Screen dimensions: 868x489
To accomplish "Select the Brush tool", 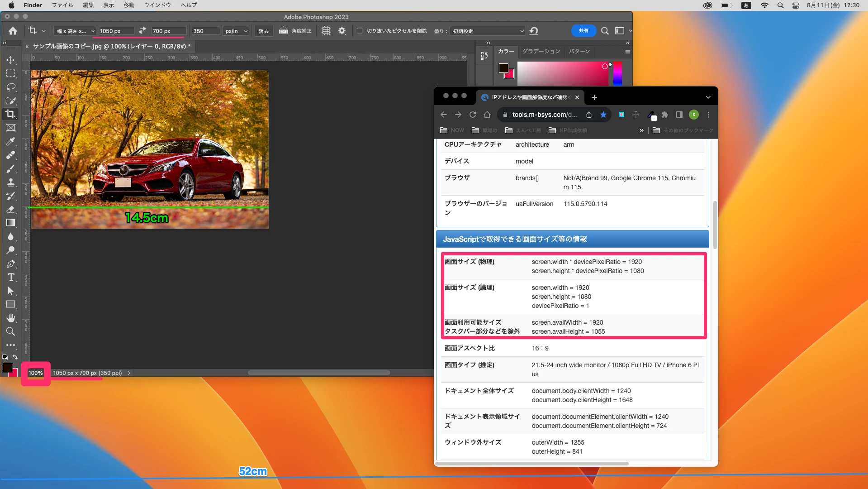I will point(10,168).
